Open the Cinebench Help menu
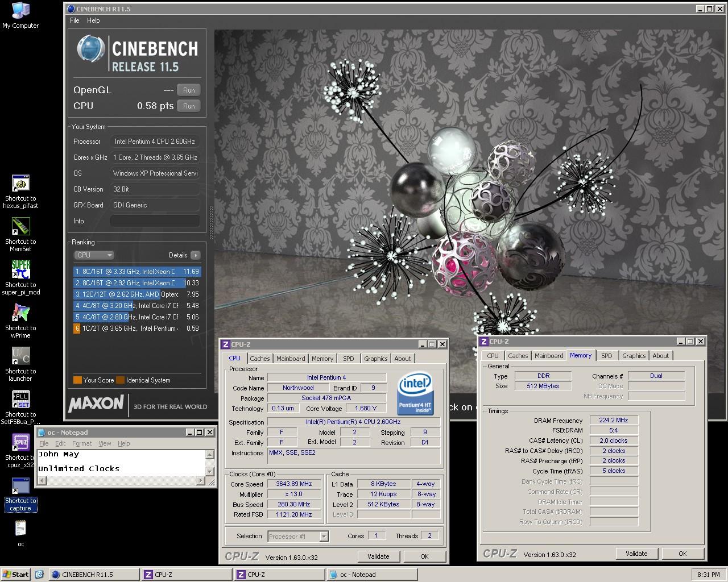The image size is (728, 582). pyautogui.click(x=93, y=20)
